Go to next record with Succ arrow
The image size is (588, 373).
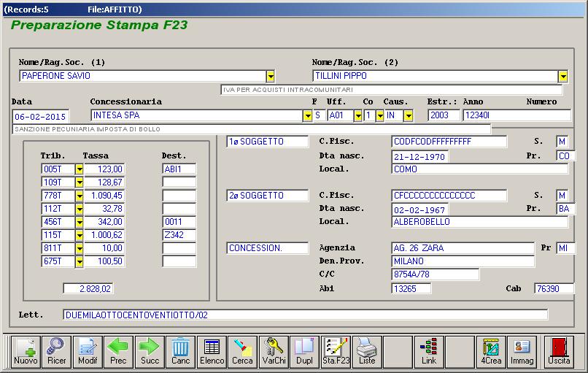150,352
